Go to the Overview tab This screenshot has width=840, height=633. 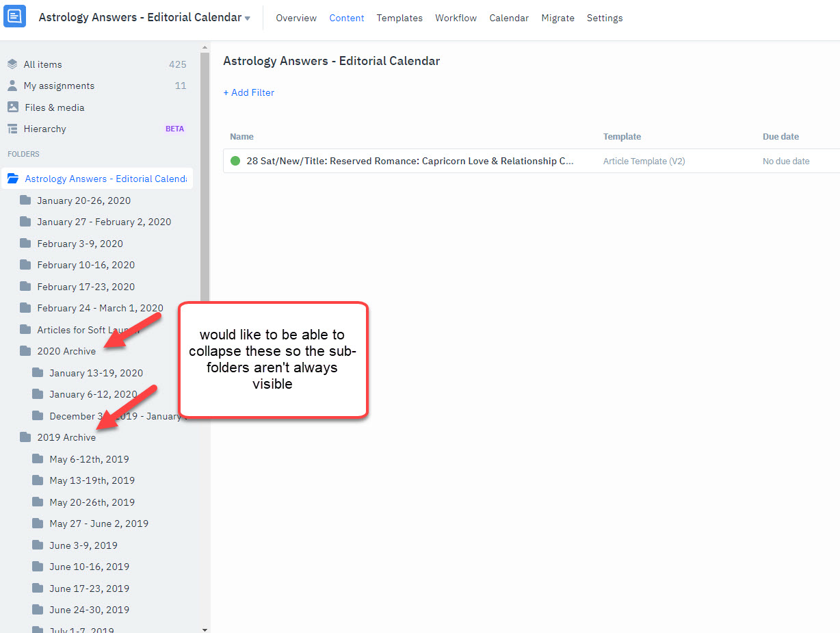click(x=296, y=18)
